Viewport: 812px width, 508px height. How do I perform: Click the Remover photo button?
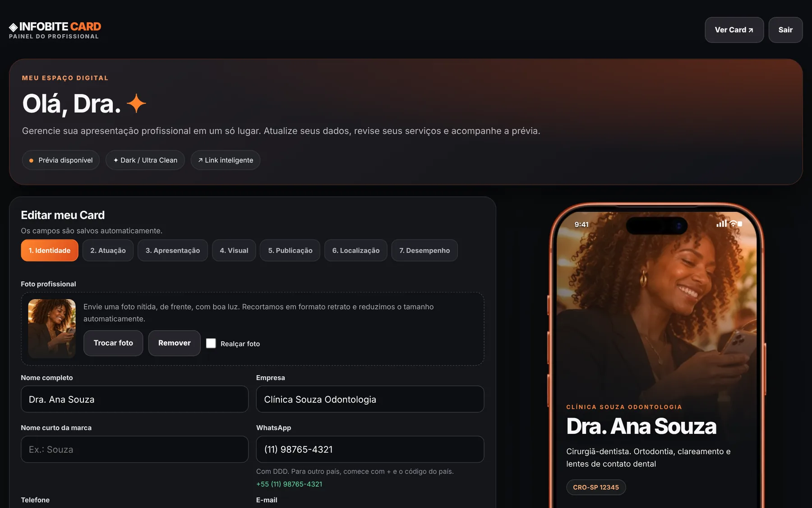pos(175,343)
